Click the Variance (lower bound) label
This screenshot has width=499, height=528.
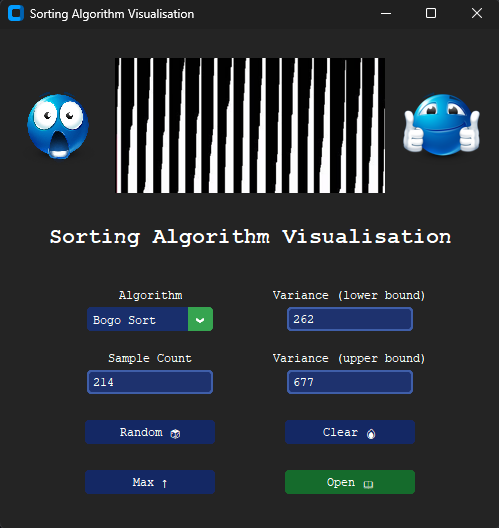coord(349,295)
